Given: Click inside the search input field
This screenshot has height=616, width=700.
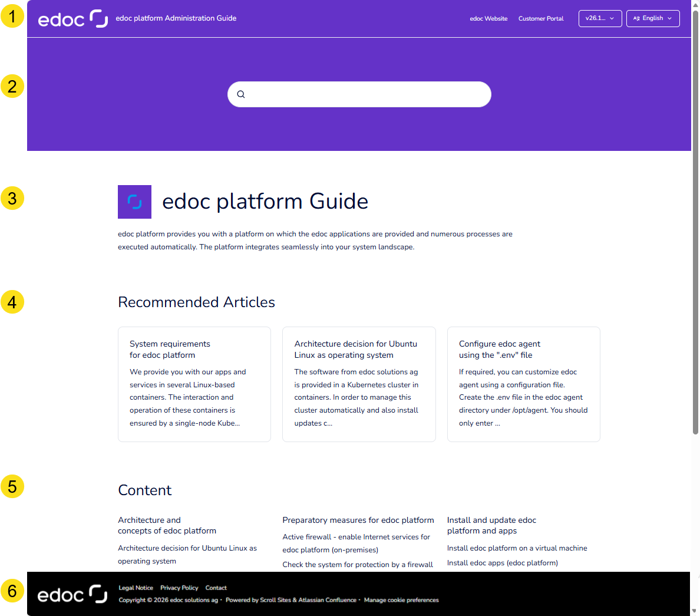Looking at the screenshot, I should point(359,94).
